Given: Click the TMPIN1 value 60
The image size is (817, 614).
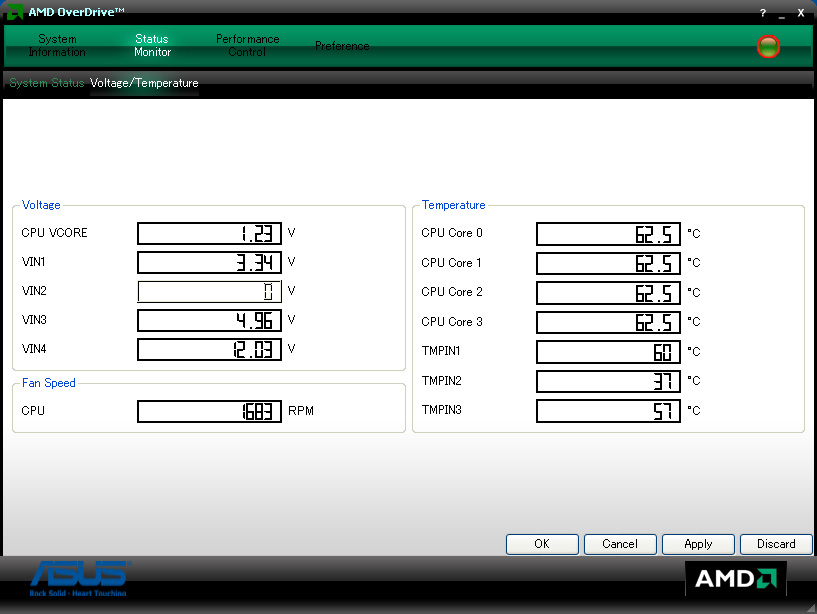Looking at the screenshot, I should (609, 352).
